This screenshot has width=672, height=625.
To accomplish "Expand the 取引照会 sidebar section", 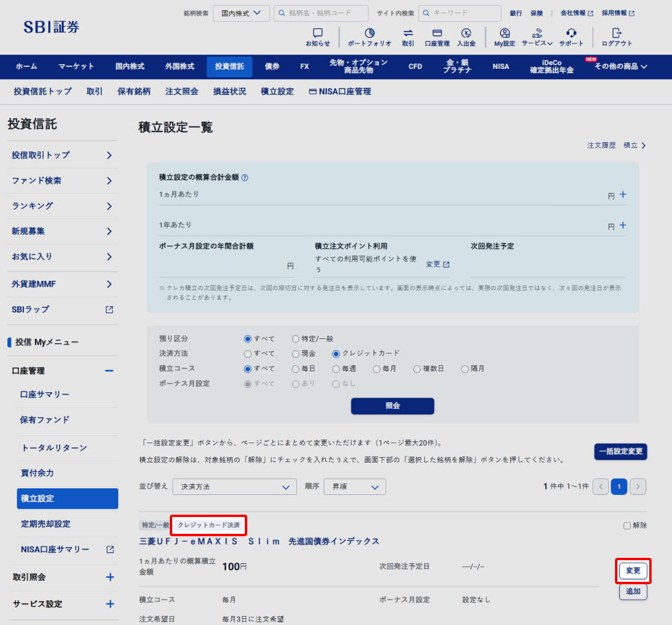I will [110, 577].
